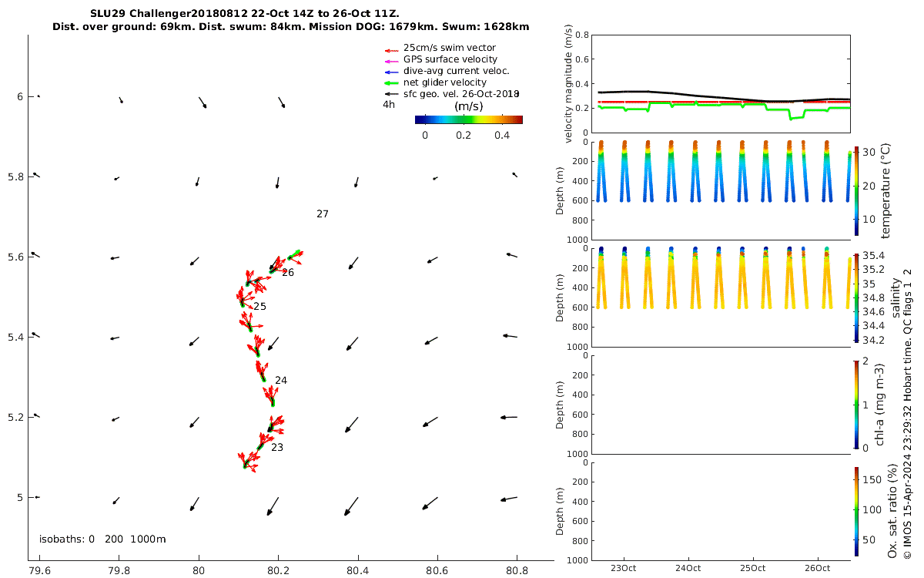Image resolution: width=924 pixels, height=578 pixels.
Task: Click the 'temperature (°C)' color bar label
Action: (885, 190)
